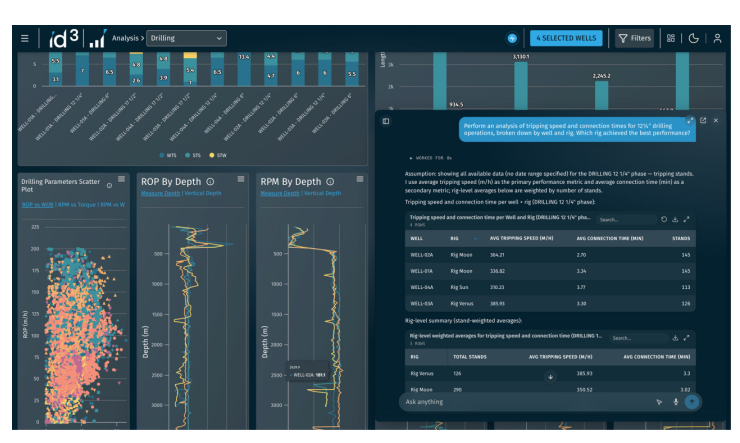Open the dashboard layout grid icon
This screenshot has width=740, height=443.
click(671, 38)
